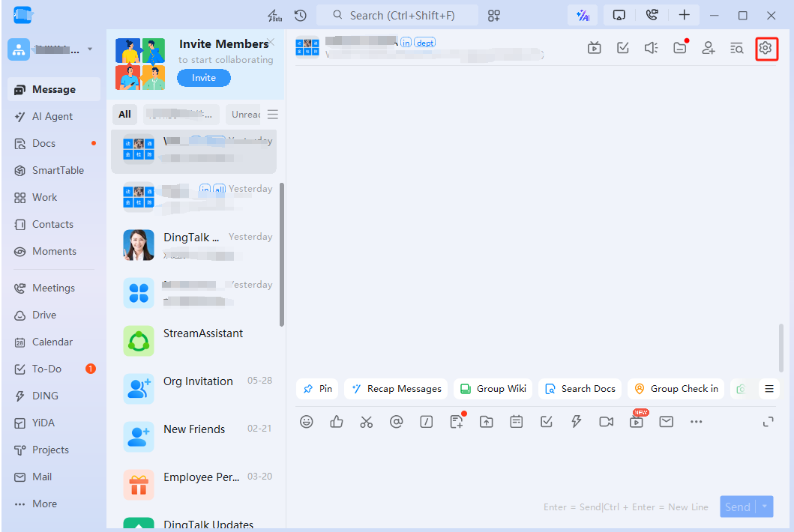Image resolution: width=794 pixels, height=532 pixels.
Task: Open Contacts in left sidebar
Action: click(52, 224)
